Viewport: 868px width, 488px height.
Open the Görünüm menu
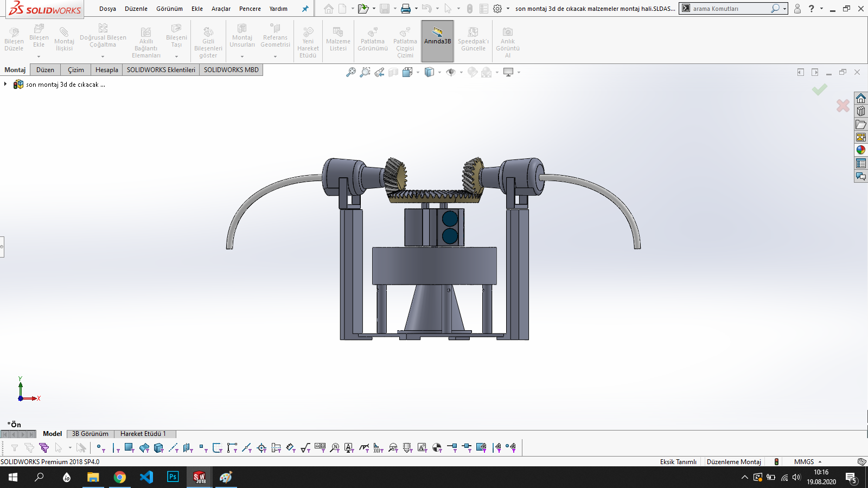tap(169, 9)
